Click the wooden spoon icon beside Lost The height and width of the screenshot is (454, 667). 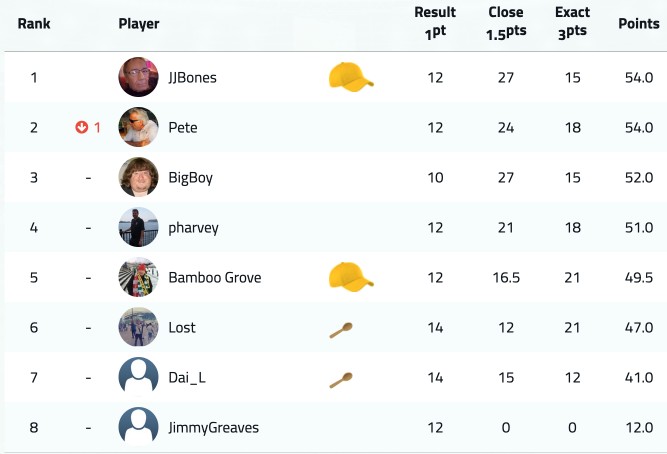[x=341, y=330]
